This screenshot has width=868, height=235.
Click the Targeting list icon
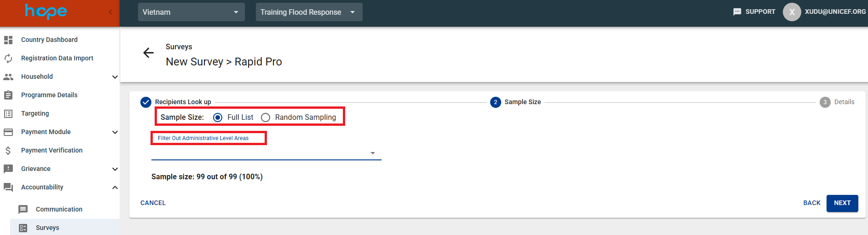click(x=8, y=114)
